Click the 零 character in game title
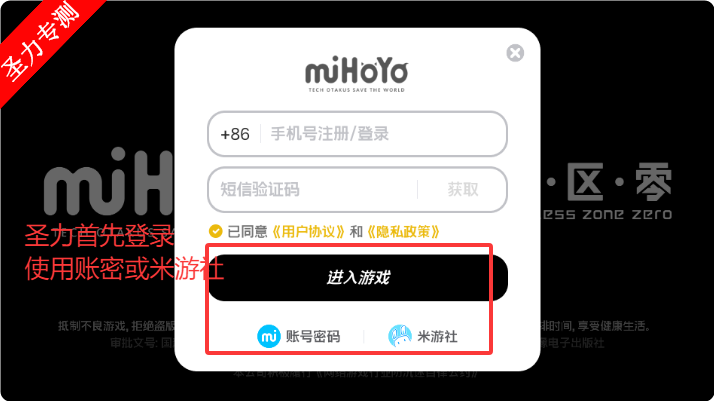The image size is (714, 401). 653,182
